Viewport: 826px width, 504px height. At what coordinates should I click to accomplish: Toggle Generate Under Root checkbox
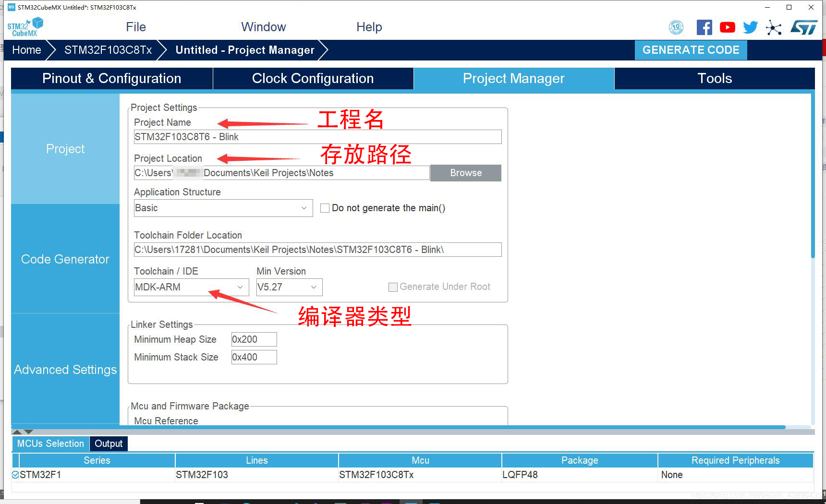(393, 287)
